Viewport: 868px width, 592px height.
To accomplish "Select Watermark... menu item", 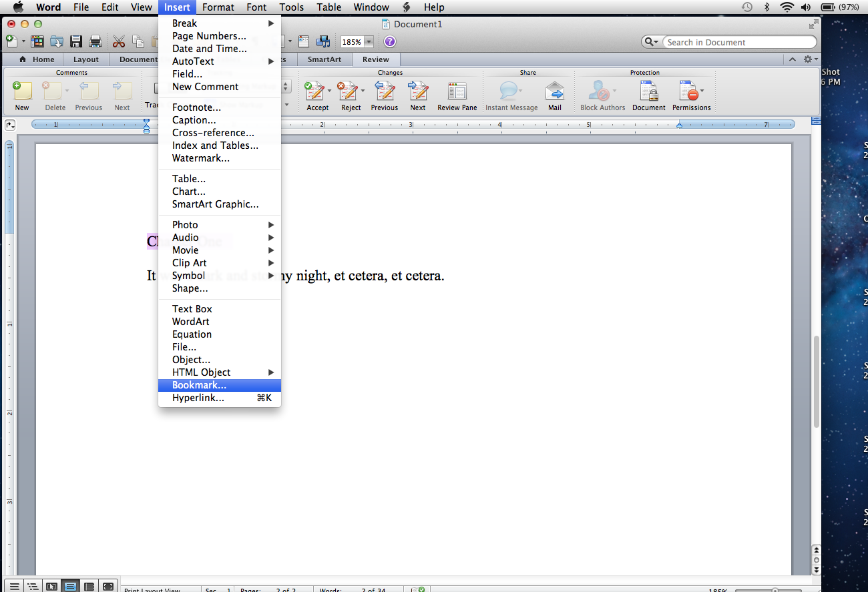I will (x=220, y=158).
